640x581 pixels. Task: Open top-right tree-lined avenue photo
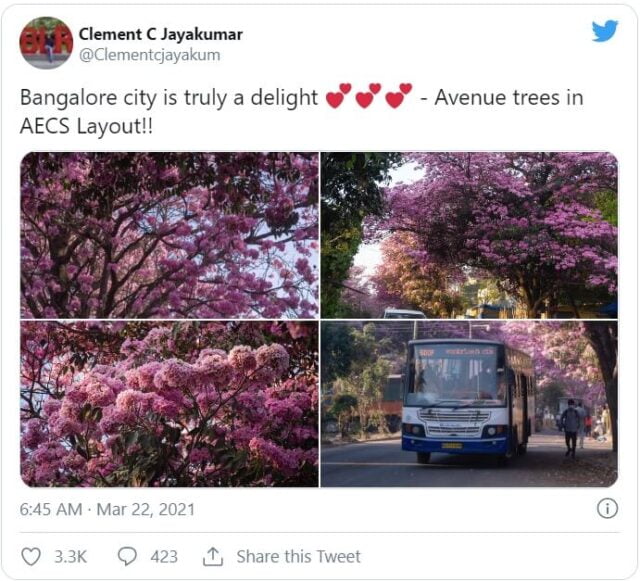pos(469,235)
